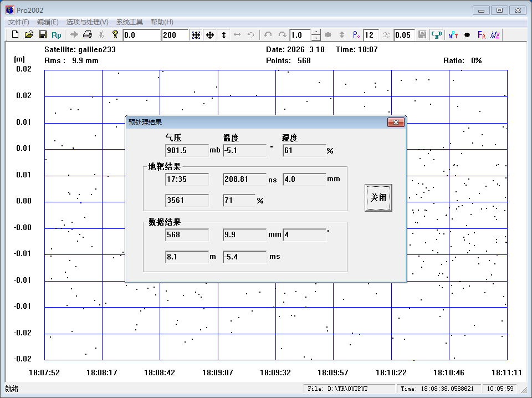
Task: Click the input field showing 200
Action: (175, 35)
